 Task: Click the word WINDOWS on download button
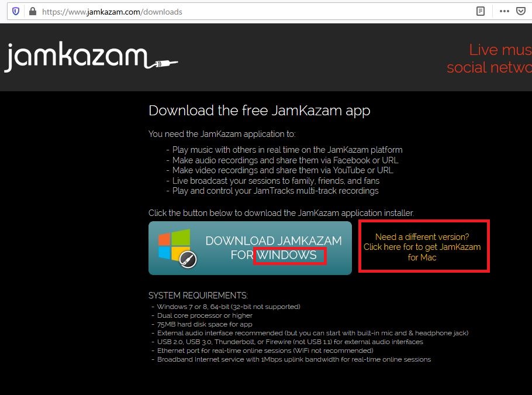click(x=286, y=255)
